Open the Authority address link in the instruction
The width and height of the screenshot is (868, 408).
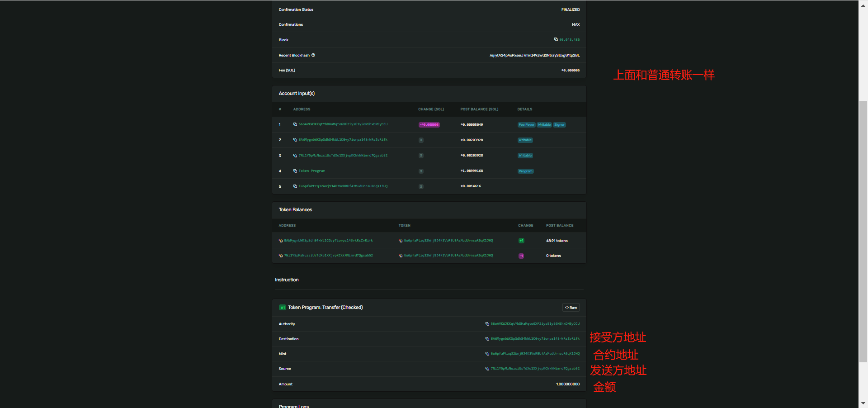click(x=535, y=324)
